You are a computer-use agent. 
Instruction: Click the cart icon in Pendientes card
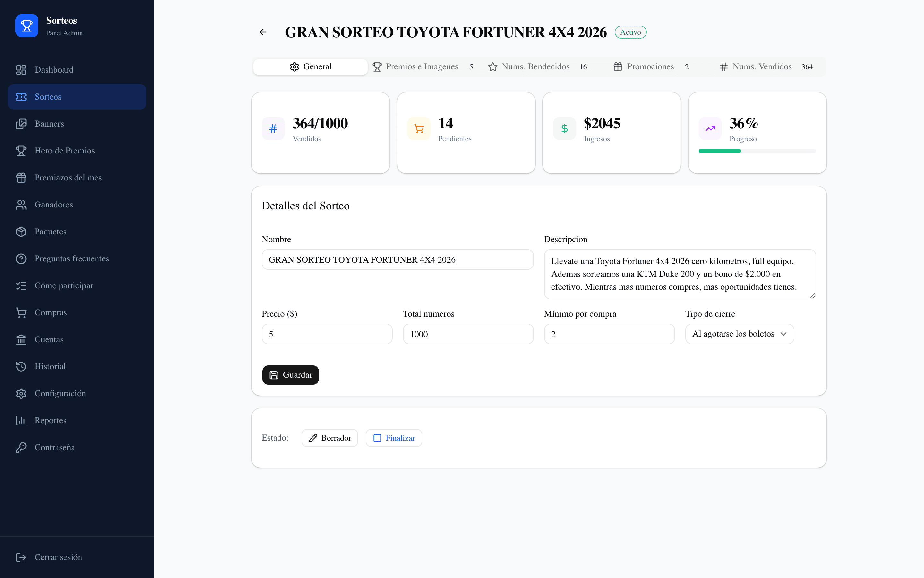point(419,128)
